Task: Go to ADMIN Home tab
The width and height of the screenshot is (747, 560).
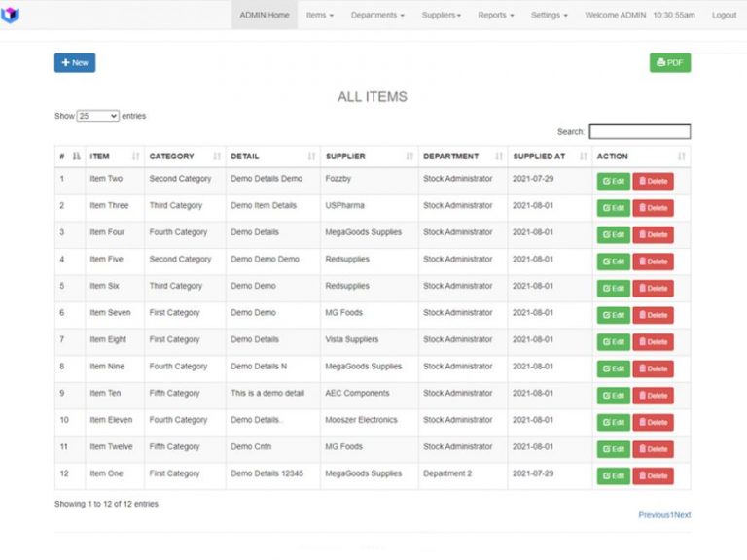Action: pos(265,16)
